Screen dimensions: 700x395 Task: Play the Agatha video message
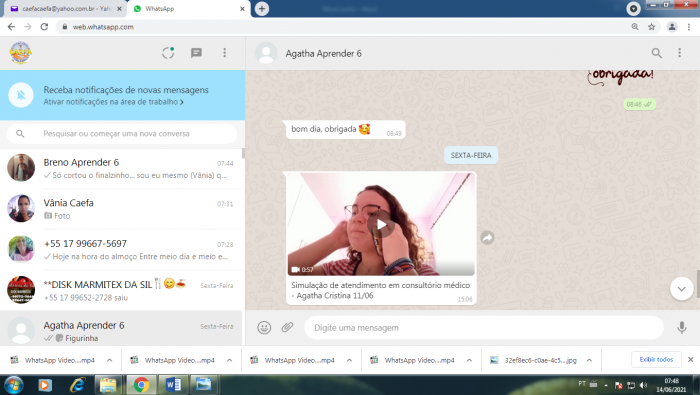381,225
